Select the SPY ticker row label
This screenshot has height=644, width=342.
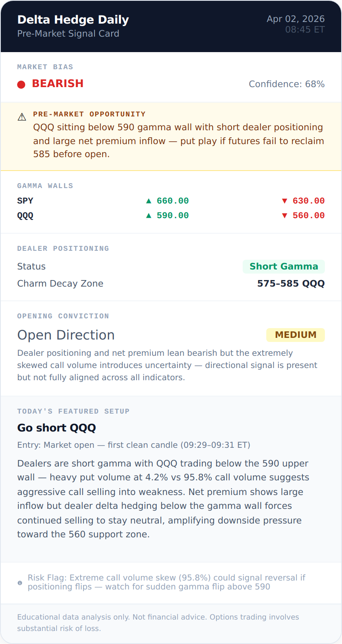25,201
